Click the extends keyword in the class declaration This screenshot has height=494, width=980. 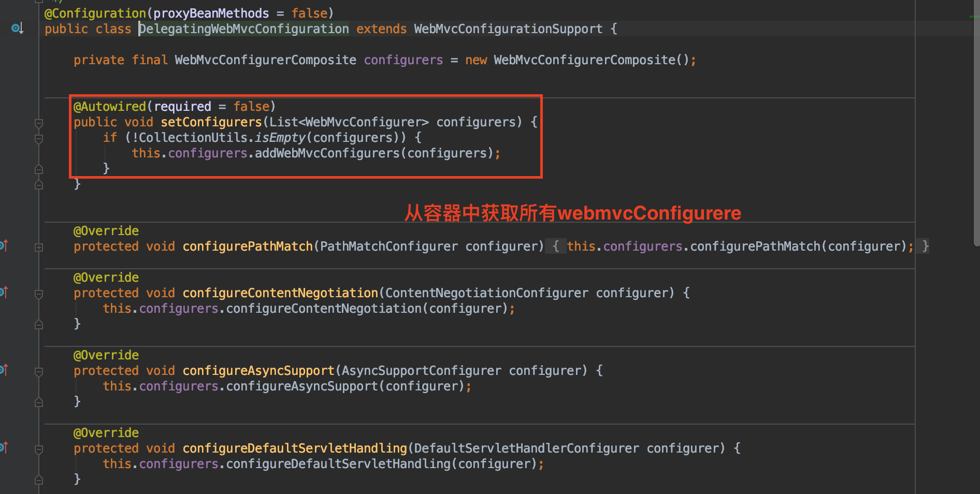(x=382, y=28)
